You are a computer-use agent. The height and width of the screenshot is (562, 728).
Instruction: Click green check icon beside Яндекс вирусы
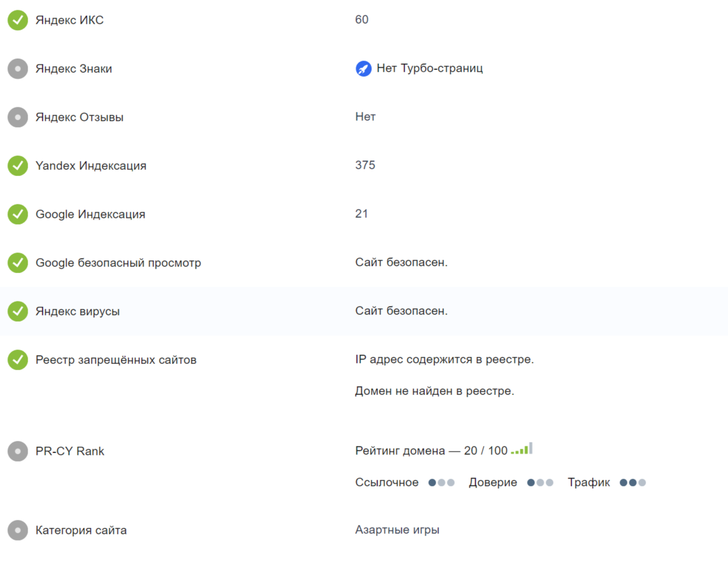(x=17, y=311)
